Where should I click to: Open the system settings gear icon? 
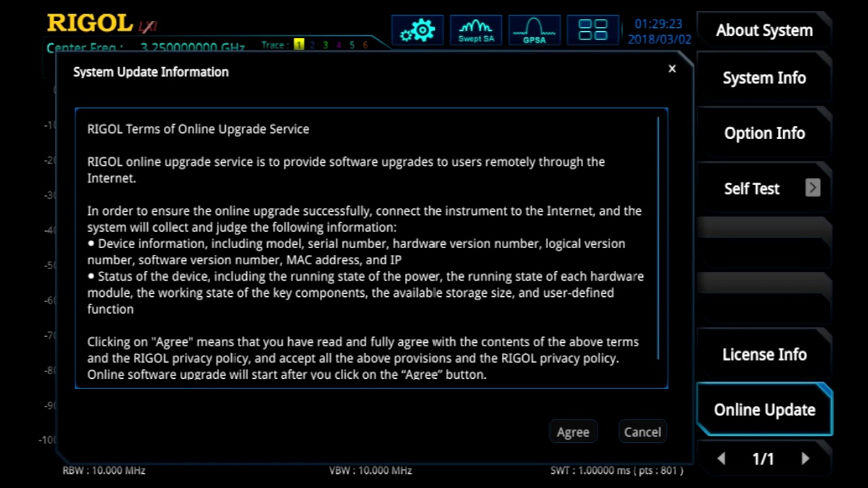pyautogui.click(x=418, y=30)
